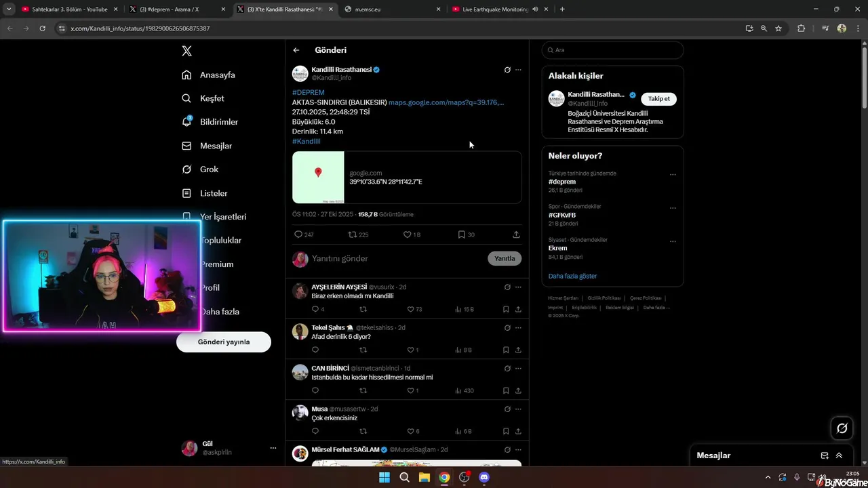Open more options for #GFKvFB trend

[673, 208]
